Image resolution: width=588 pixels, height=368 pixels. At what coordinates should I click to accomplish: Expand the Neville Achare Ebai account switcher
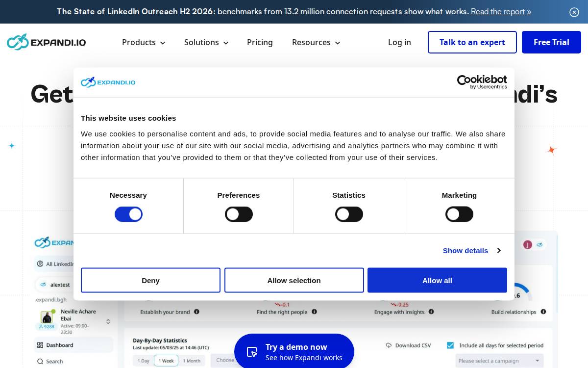click(x=108, y=321)
